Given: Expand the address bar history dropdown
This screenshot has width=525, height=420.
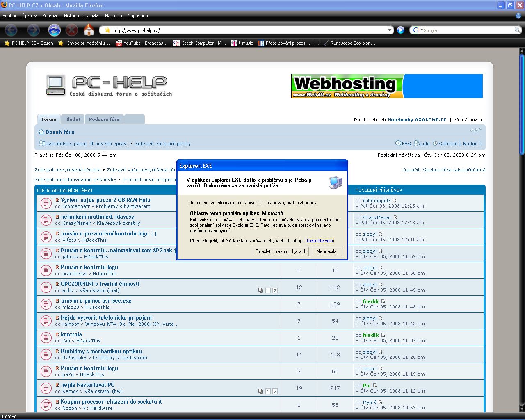Looking at the screenshot, I should 390,30.
